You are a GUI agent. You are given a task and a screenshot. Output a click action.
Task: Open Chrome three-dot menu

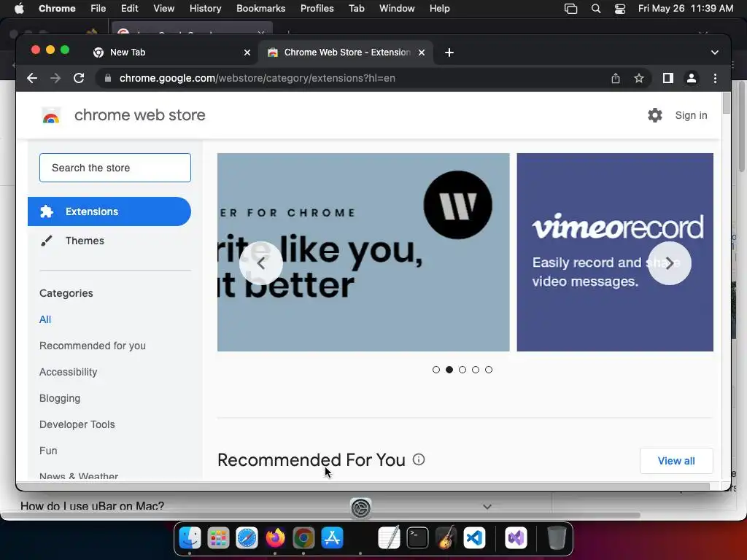pos(715,78)
